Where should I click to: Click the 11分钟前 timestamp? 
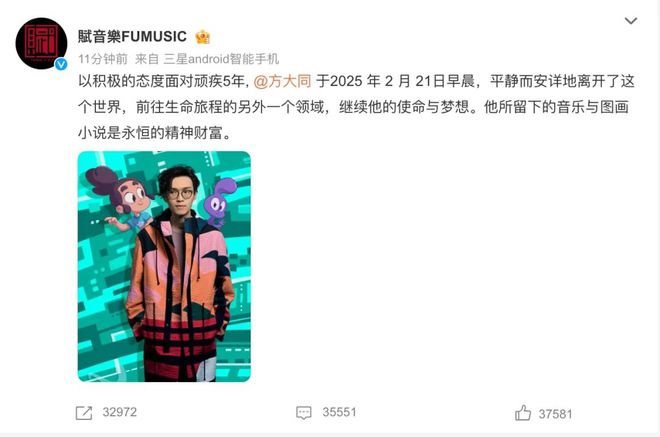tap(103, 59)
